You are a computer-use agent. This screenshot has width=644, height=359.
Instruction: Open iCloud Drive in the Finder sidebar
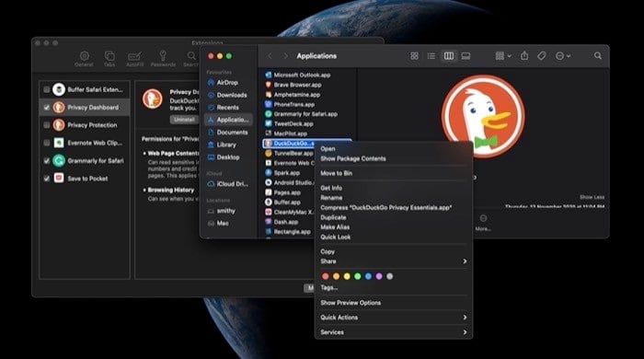[227, 184]
